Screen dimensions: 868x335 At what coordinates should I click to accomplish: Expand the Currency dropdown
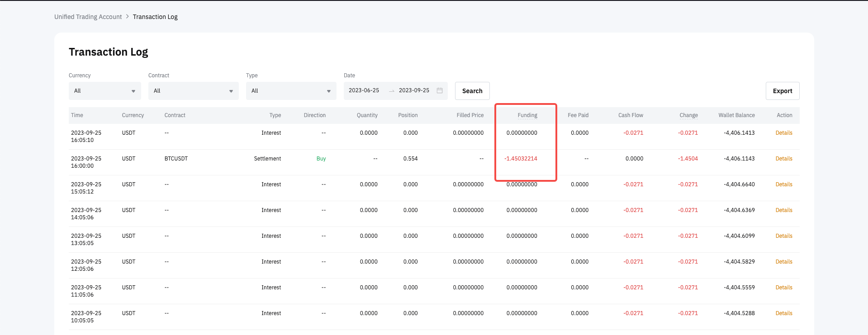[x=104, y=91]
